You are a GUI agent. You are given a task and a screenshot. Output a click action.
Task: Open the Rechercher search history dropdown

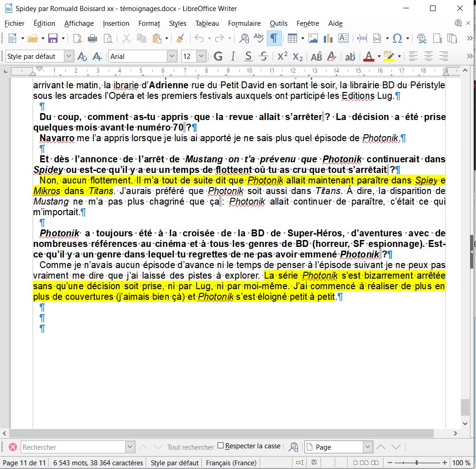tap(130, 447)
